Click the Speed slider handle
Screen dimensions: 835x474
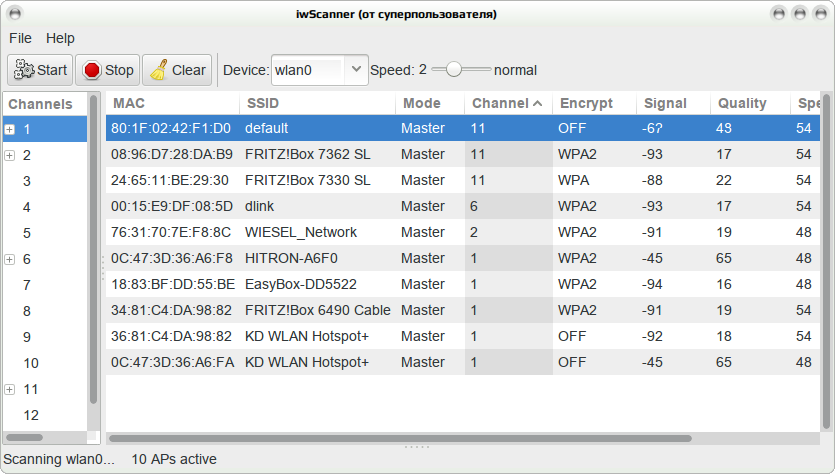click(454, 70)
